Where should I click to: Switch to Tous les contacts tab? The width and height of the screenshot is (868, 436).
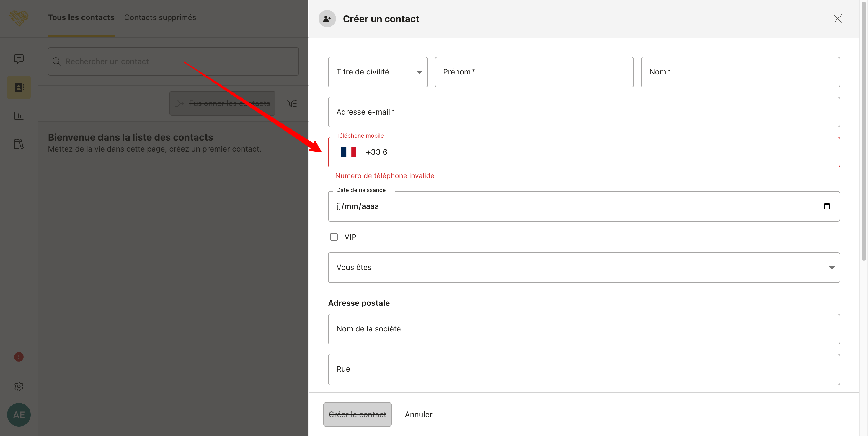[x=81, y=17]
